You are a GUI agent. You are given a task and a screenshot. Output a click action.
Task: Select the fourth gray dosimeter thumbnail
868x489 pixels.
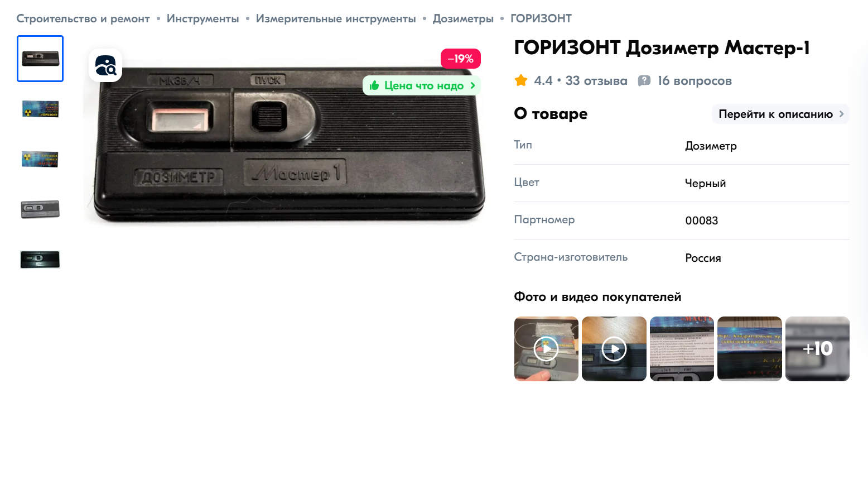point(40,209)
